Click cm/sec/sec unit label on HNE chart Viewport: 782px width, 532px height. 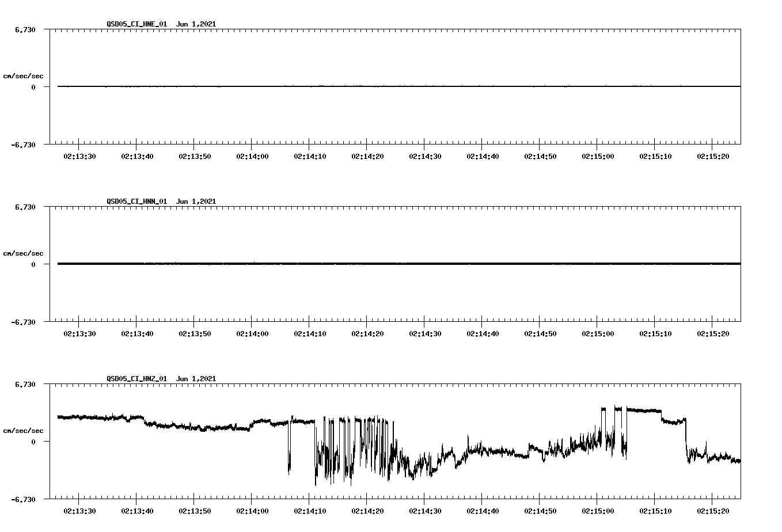[x=24, y=76]
